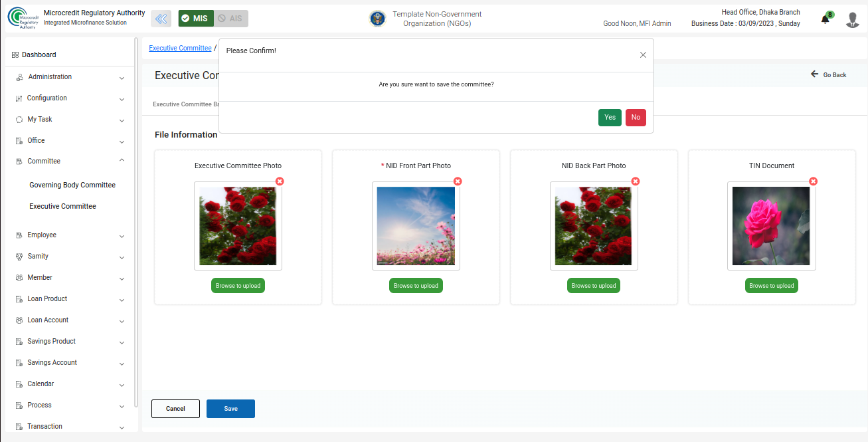Click the Savings Product sidebar icon

point(19,342)
